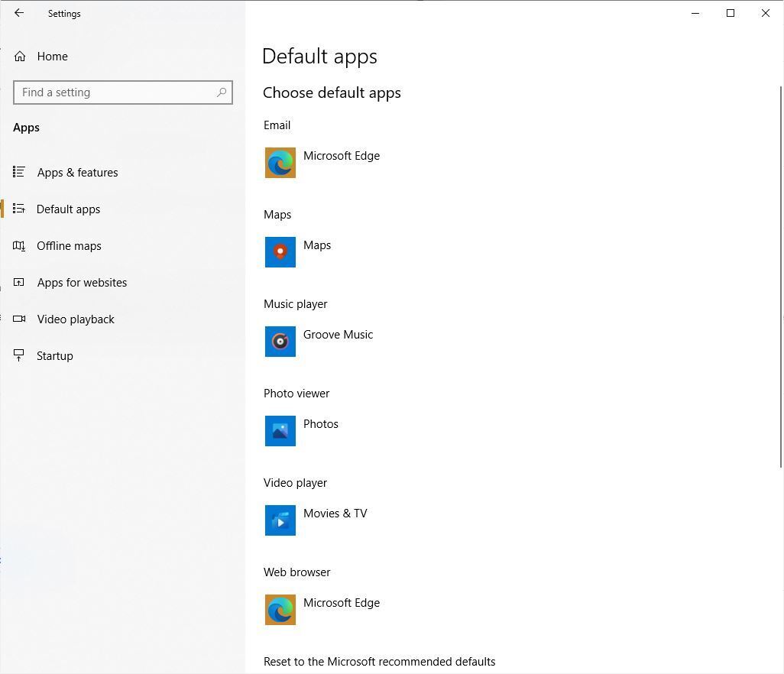The image size is (784, 674).
Task: Click the search magnifier icon
Action: pos(222,92)
